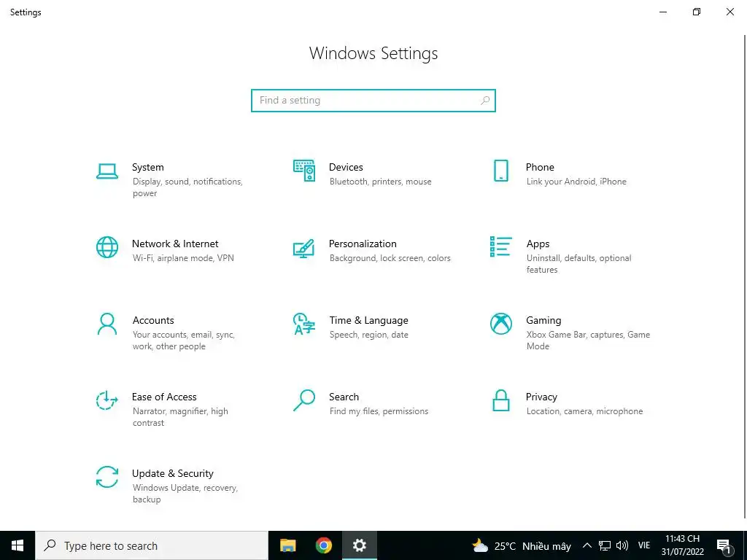Launch File Explorer from the taskbar
Image resolution: width=747 pixels, height=560 pixels.
coord(287,545)
